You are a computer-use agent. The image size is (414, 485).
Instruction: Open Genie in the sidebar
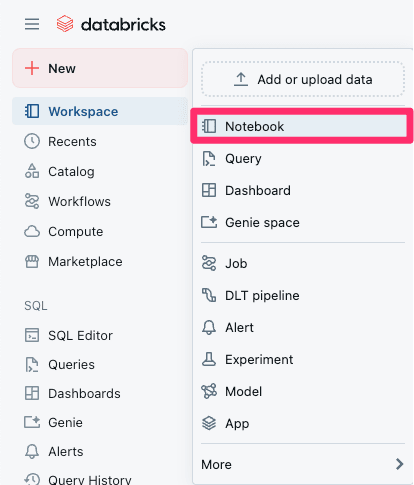pos(100,422)
